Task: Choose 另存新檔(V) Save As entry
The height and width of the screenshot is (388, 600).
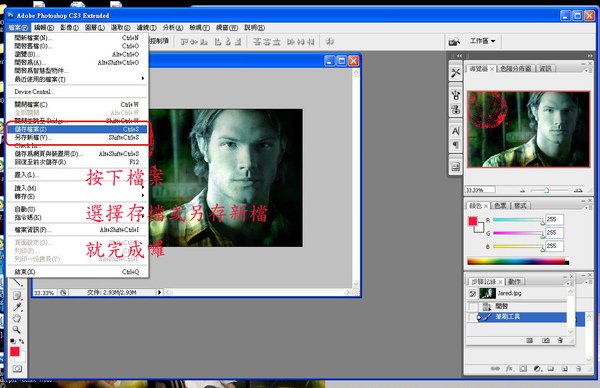Action: (x=77, y=137)
